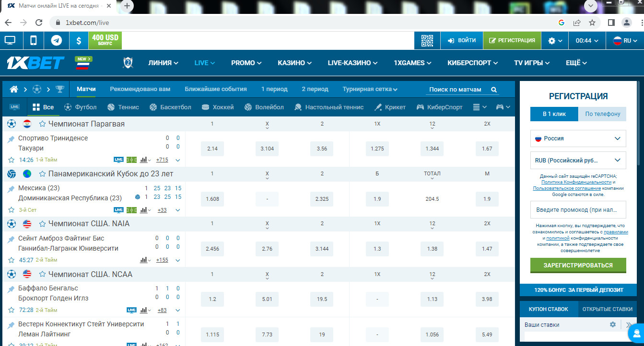Open the PROMO menu
The width and height of the screenshot is (644, 346).
coord(246,63)
